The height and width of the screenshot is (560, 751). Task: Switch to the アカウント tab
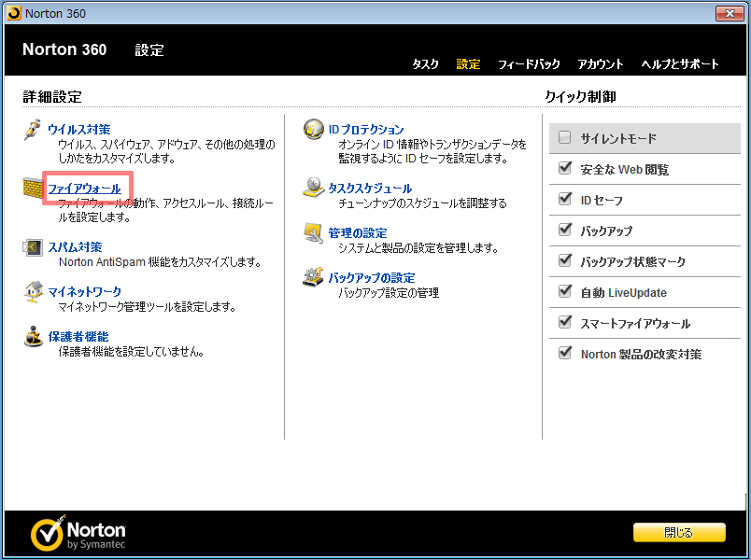600,64
